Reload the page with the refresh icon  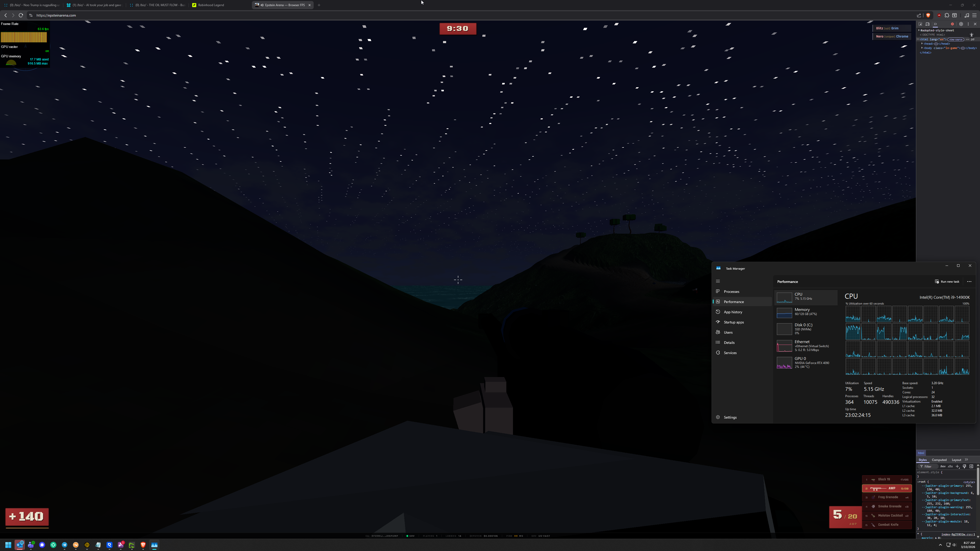[21, 15]
